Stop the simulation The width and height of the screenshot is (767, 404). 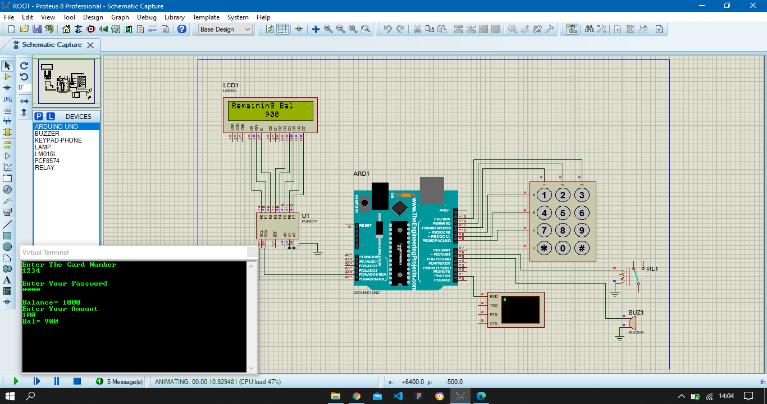coord(76,381)
